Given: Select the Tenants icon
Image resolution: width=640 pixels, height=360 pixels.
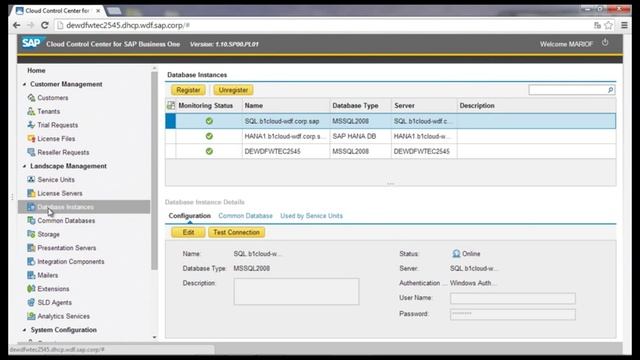Looking at the screenshot, I should pyautogui.click(x=31, y=111).
